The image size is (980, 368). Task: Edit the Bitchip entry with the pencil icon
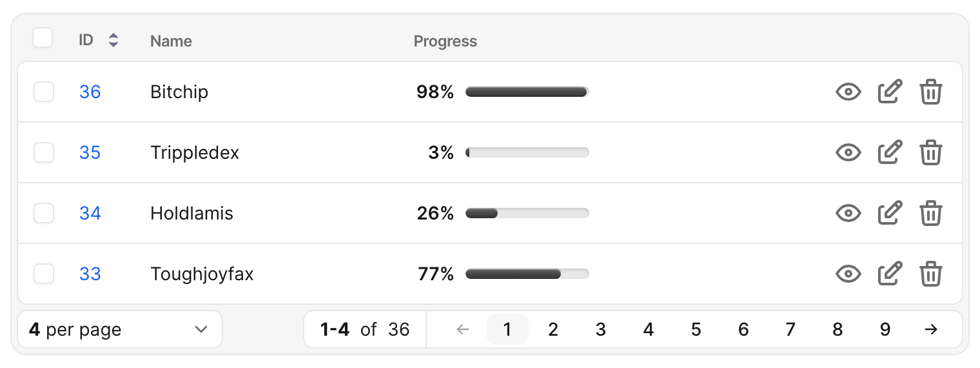(x=890, y=92)
